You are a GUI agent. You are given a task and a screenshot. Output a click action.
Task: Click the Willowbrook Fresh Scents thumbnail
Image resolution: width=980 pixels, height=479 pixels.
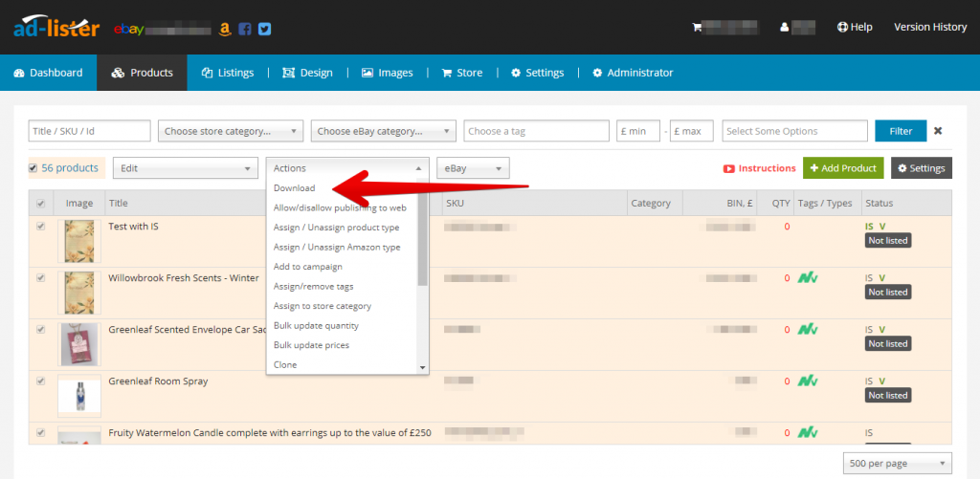(x=79, y=293)
